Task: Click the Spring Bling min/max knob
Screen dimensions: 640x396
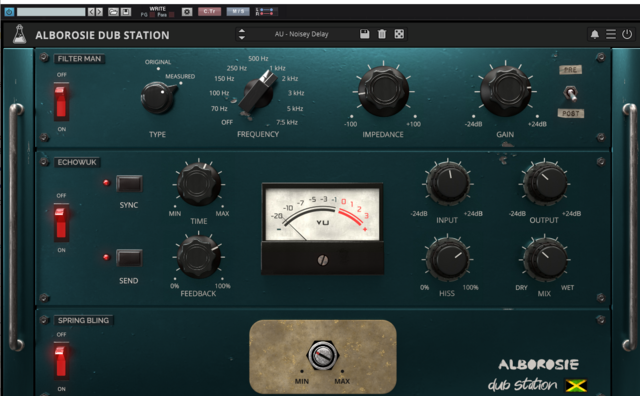Action: coord(322,355)
